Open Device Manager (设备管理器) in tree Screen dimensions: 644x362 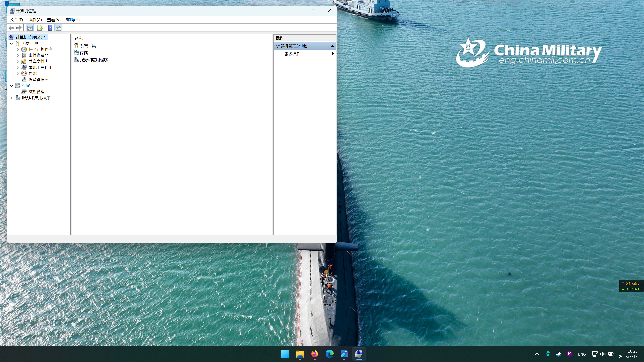click(x=38, y=79)
